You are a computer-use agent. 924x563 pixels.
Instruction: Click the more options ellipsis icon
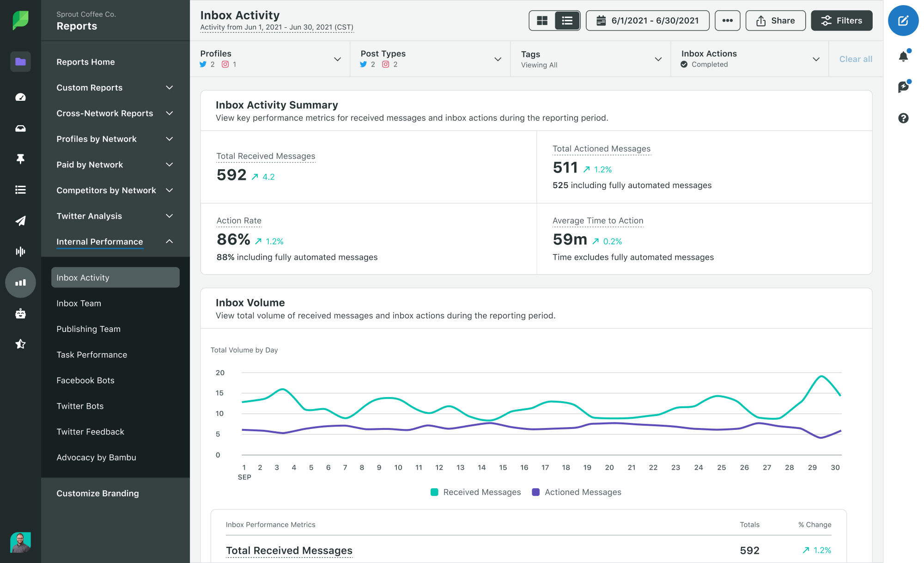pyautogui.click(x=727, y=20)
